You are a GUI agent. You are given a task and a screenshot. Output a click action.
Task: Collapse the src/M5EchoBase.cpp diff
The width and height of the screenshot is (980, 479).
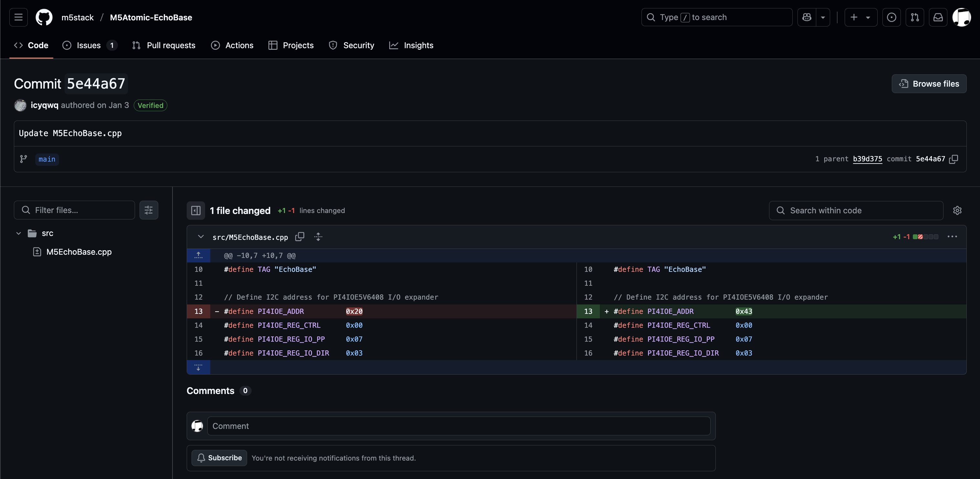pos(201,237)
